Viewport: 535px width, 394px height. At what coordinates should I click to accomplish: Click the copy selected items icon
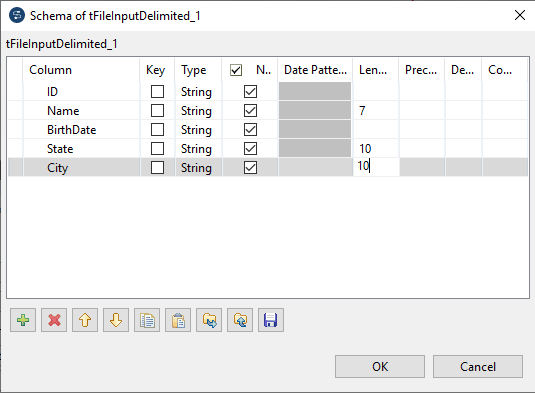click(147, 320)
